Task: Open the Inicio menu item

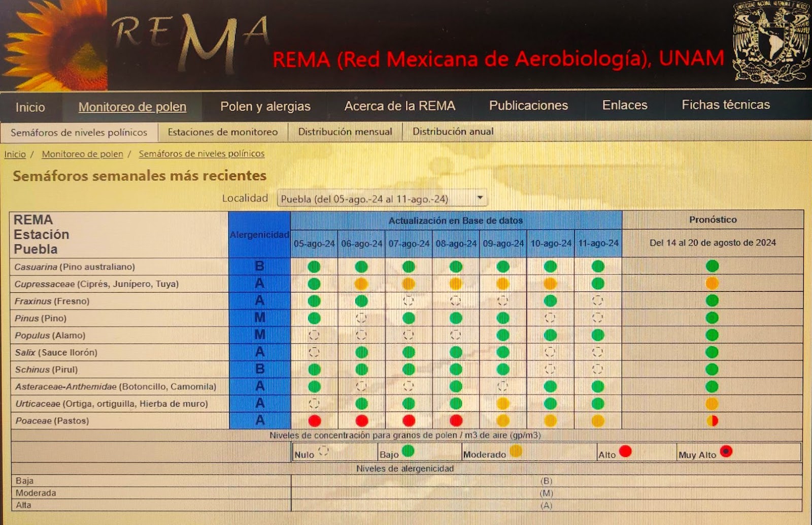Action: 30,107
